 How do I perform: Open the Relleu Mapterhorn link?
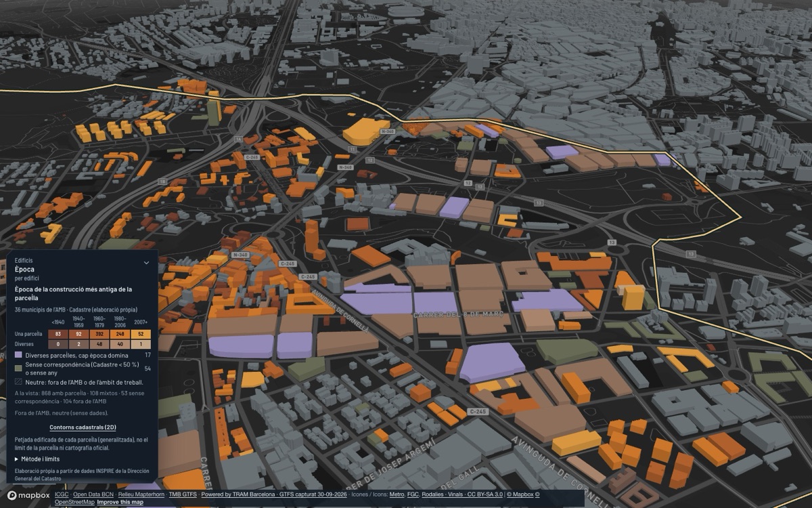click(x=141, y=494)
